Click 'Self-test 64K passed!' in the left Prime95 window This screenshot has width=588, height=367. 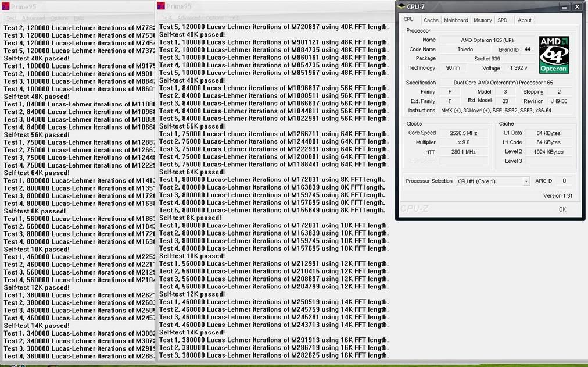[37, 173]
